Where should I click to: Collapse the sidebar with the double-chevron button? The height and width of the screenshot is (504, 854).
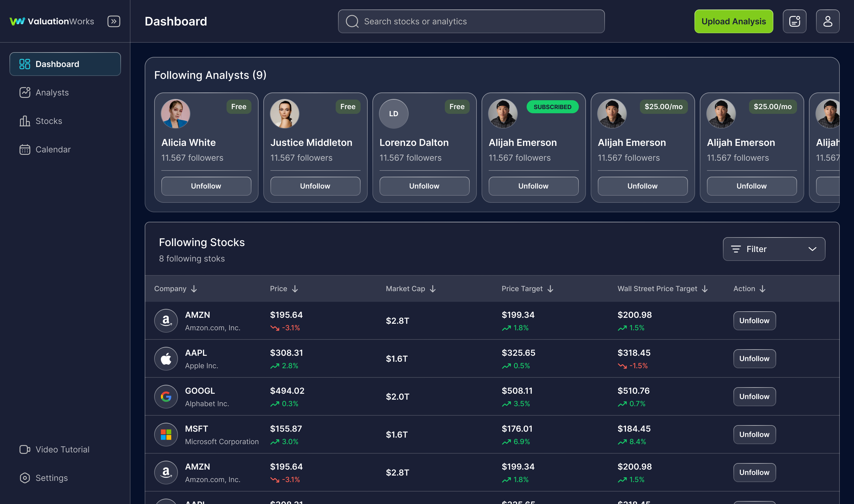(x=114, y=21)
